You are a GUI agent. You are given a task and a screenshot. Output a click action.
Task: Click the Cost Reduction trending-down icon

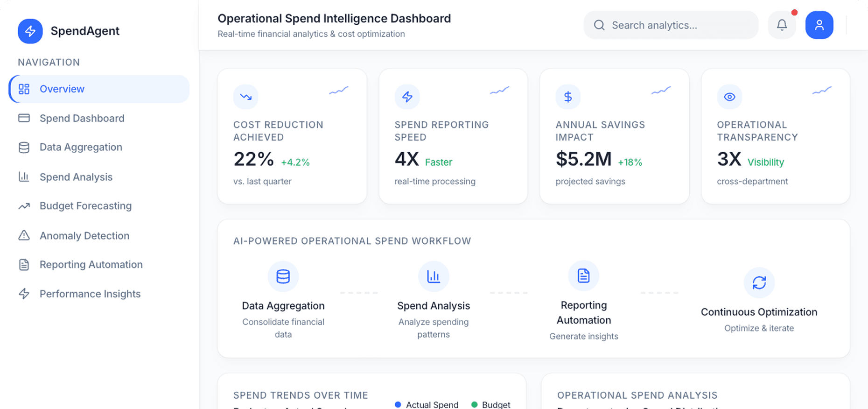point(246,97)
